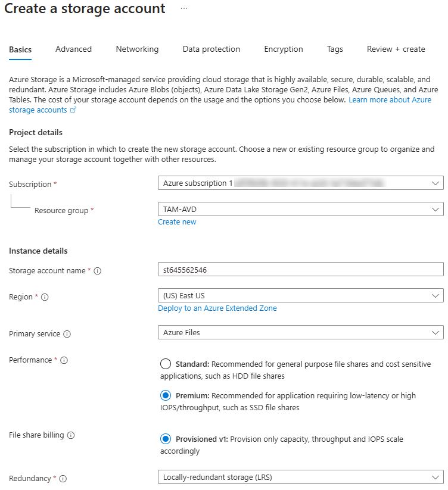Open Learn more about Azure storage accounts link
The height and width of the screenshot is (490, 448).
[x=390, y=99]
